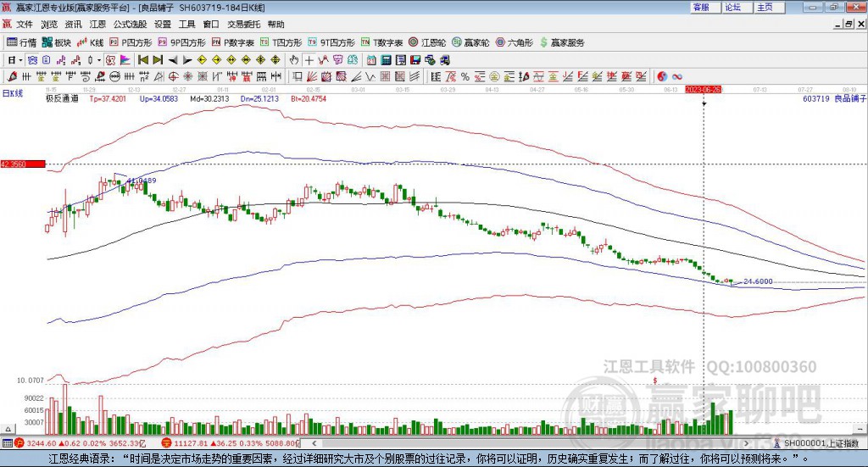Open the 设置 menu
The image size is (868, 467).
tap(163, 25)
